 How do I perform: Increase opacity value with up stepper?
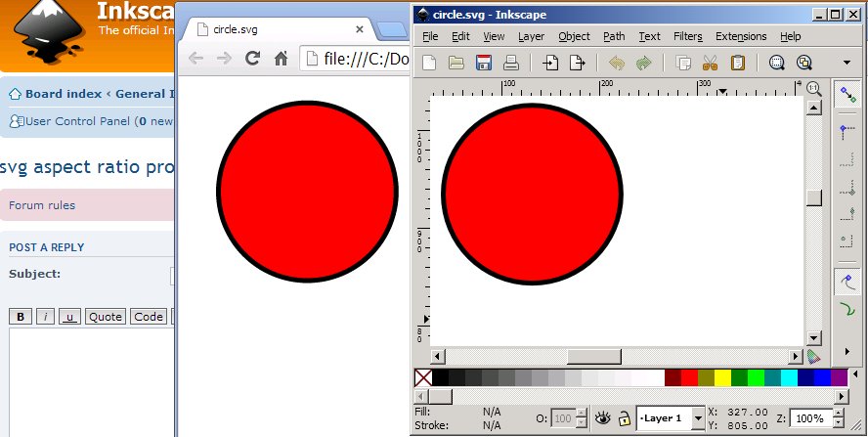point(581,414)
